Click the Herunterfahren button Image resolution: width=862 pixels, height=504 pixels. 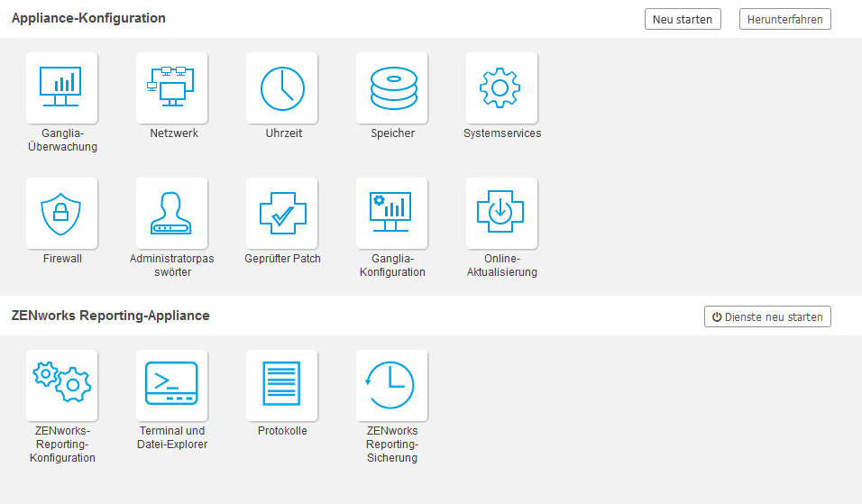coord(784,19)
